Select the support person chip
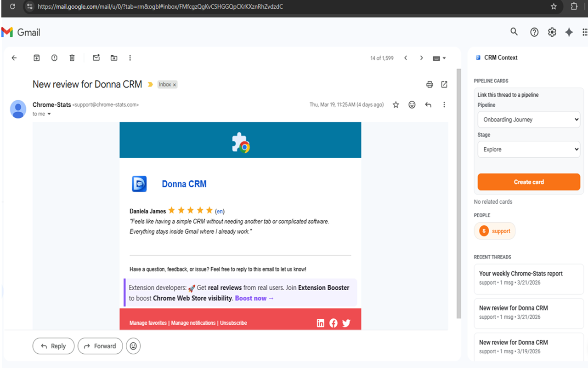This screenshot has height=368, width=588. point(495,231)
